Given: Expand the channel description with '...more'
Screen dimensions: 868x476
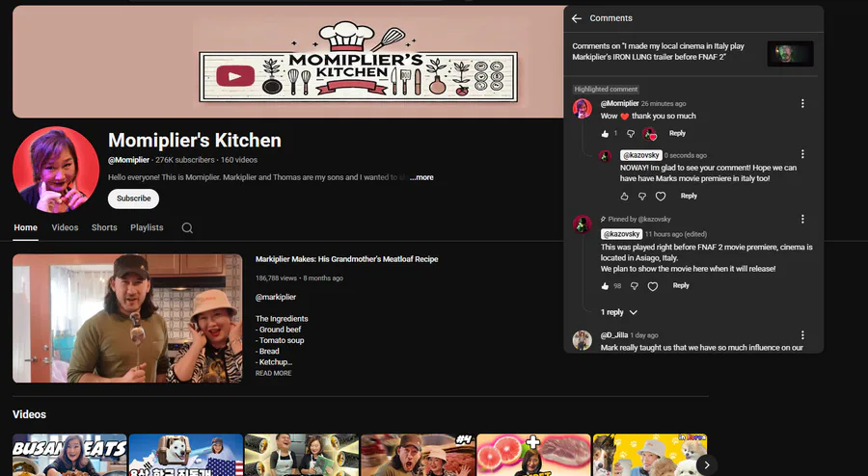Looking at the screenshot, I should click(x=421, y=177).
